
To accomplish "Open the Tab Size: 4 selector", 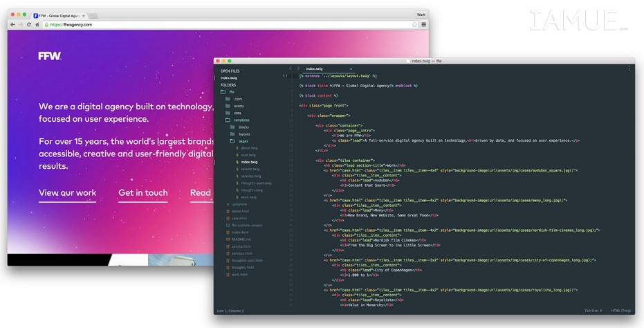I will 593,311.
